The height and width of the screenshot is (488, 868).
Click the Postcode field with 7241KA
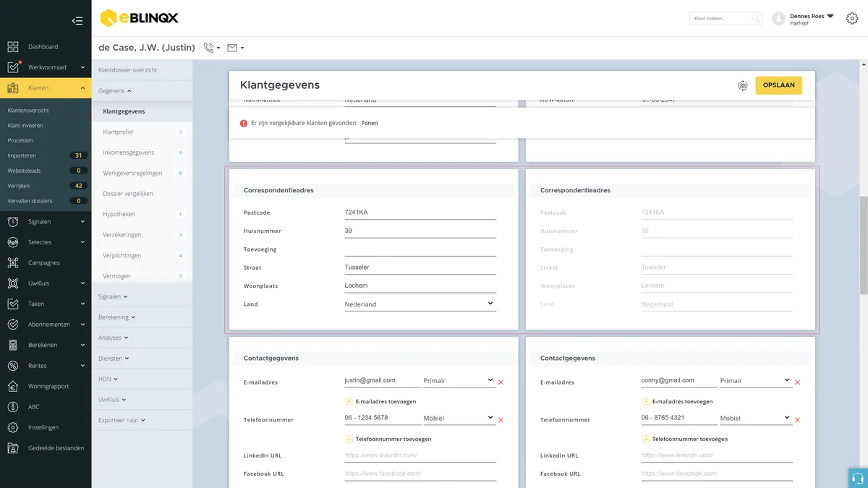[420, 213]
